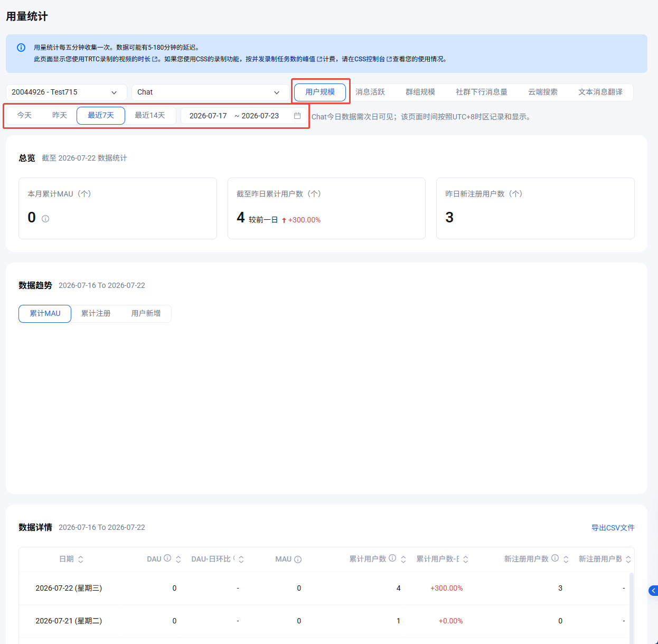This screenshot has width=658, height=644.
Task: Select the 最近14天 time range option
Action: tap(150, 115)
